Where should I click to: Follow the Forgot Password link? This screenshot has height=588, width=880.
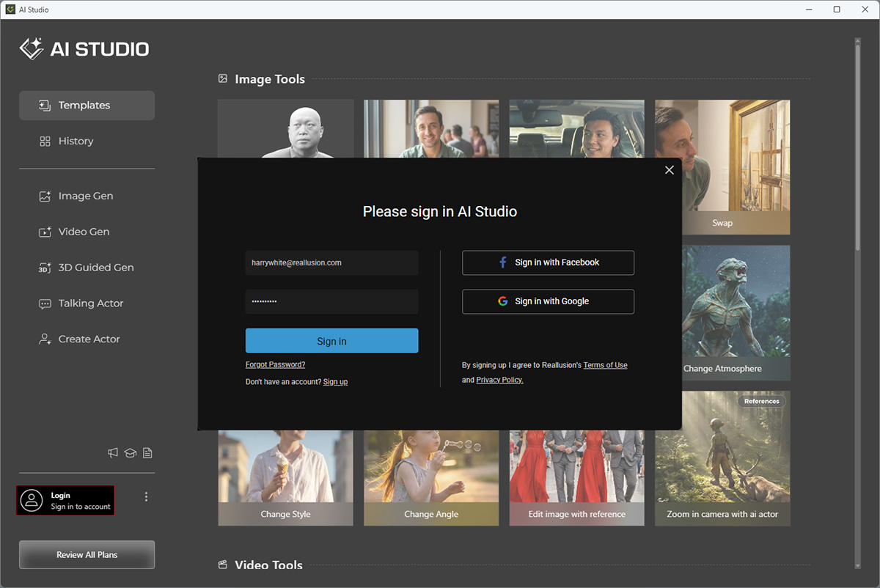(275, 364)
